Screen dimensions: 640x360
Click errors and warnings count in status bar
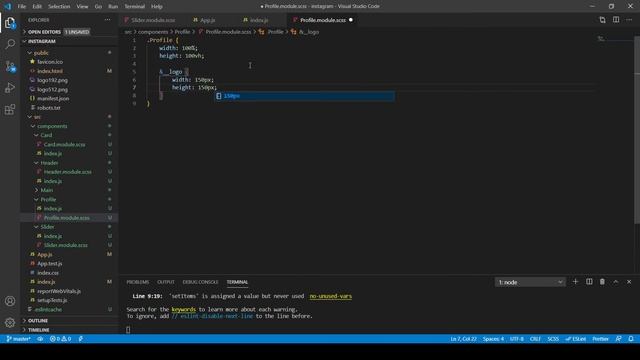[60, 339]
